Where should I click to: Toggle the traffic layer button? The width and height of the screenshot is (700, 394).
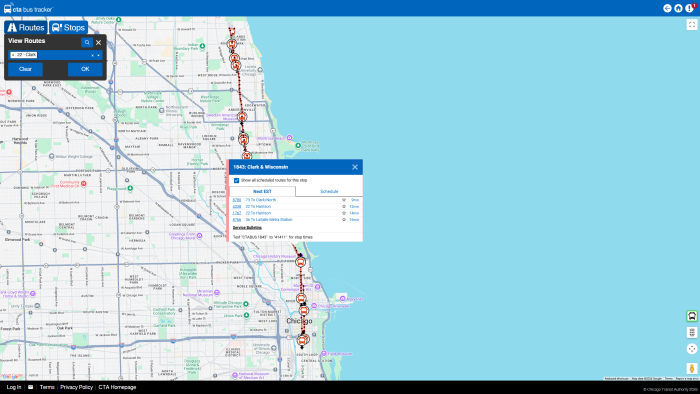coord(692,332)
